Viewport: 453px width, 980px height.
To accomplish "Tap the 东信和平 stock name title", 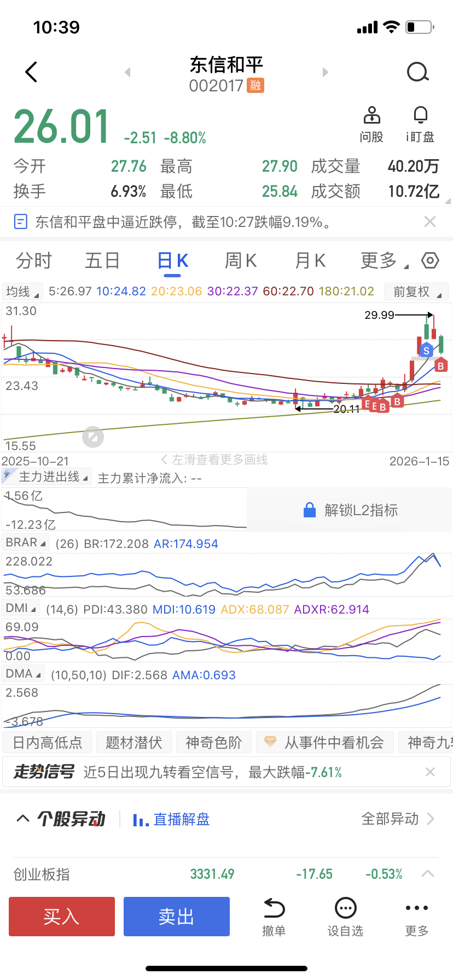I will click(226, 65).
